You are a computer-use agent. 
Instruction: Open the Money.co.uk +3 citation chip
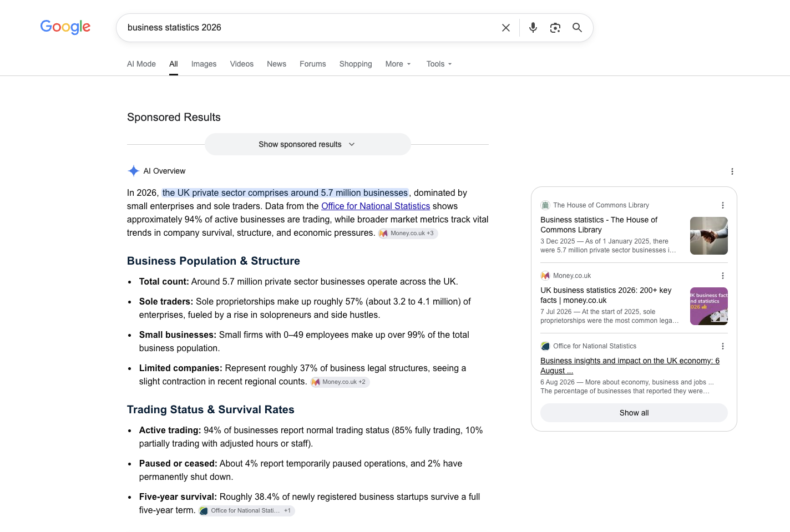pyautogui.click(x=408, y=234)
